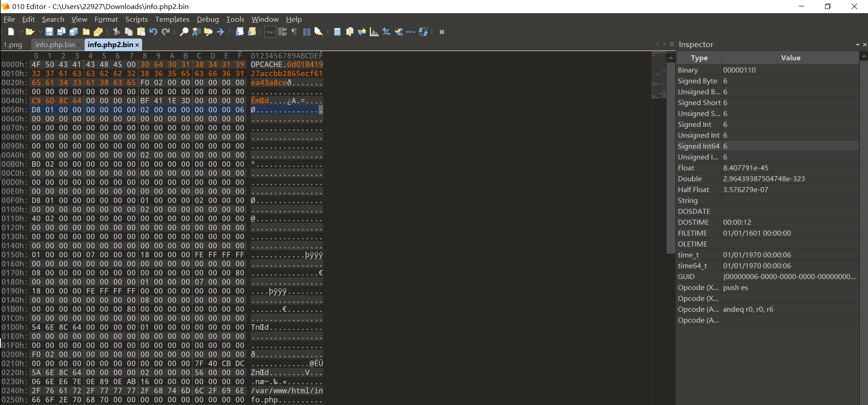868x405 pixels.
Task: Open the tab list dropdown arrow
Action: pyautogui.click(x=672, y=44)
